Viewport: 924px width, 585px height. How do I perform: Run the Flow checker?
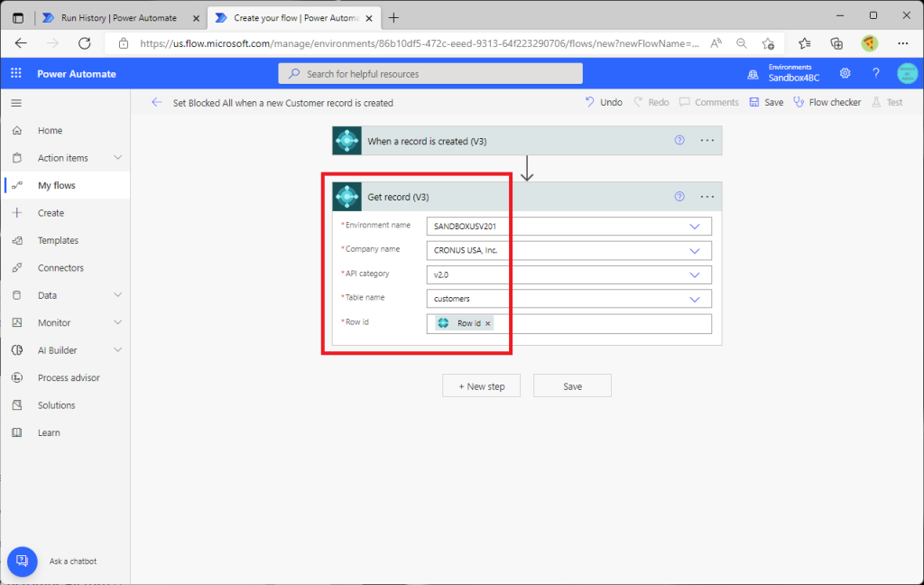827,102
